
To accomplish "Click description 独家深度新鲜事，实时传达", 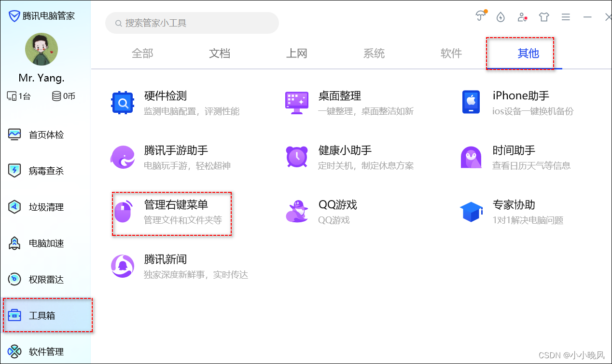I will pyautogui.click(x=196, y=275).
